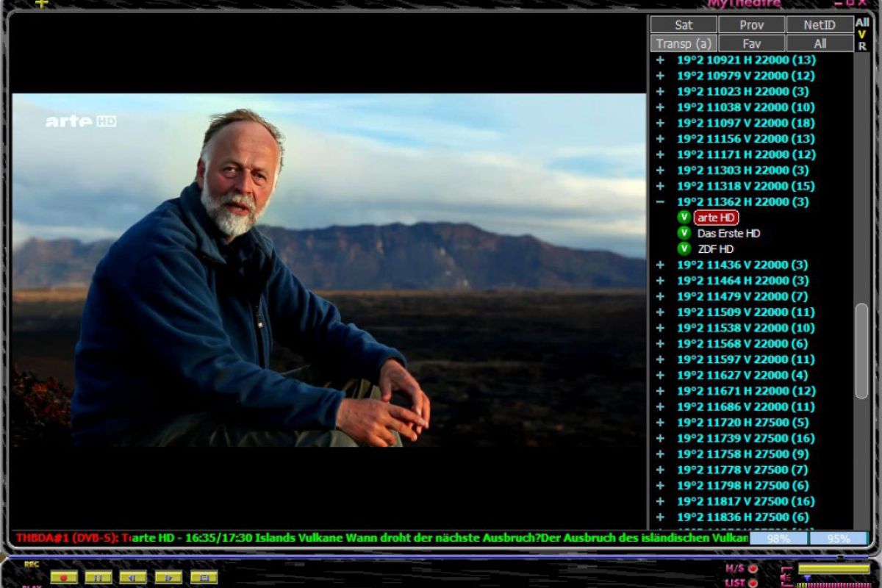
Task: Click green V icon beside arte HD
Action: pos(684,218)
